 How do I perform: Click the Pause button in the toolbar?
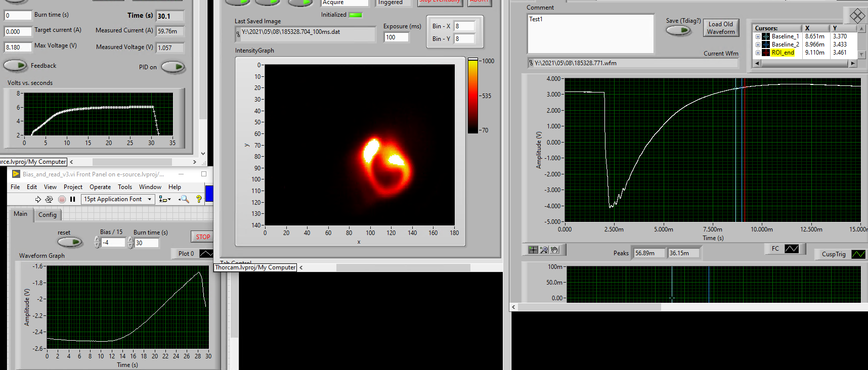[x=73, y=199]
